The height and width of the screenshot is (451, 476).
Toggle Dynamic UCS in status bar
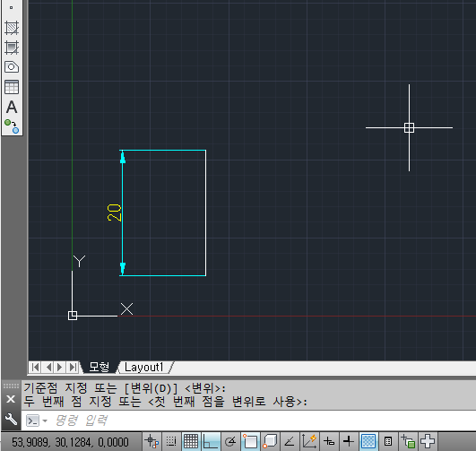pyautogui.click(x=309, y=441)
